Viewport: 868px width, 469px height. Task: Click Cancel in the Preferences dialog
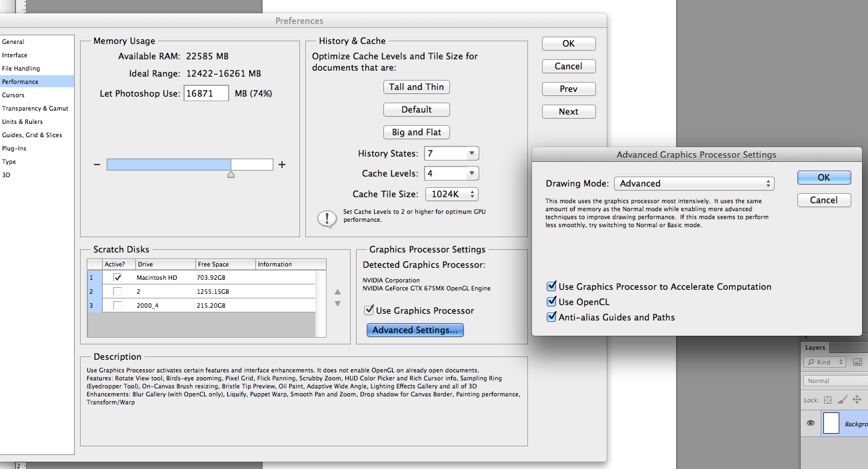coord(569,66)
